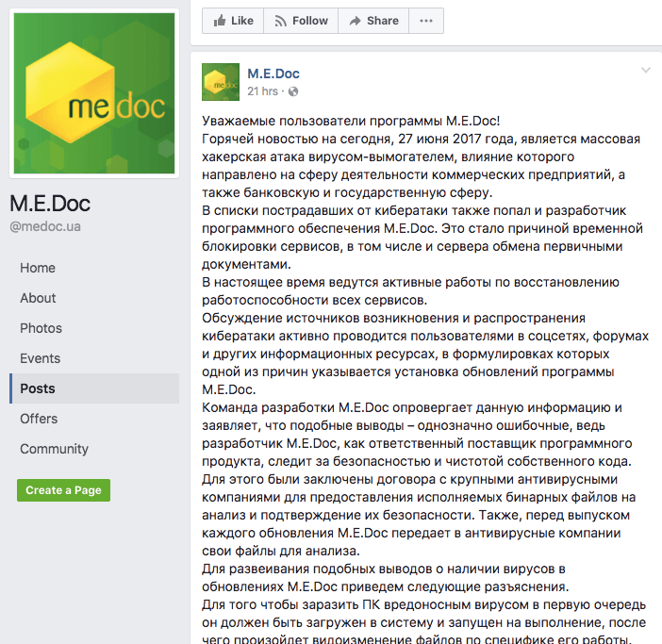This screenshot has width=662, height=644.
Task: Open the three-dots more options menu
Action: point(426,21)
